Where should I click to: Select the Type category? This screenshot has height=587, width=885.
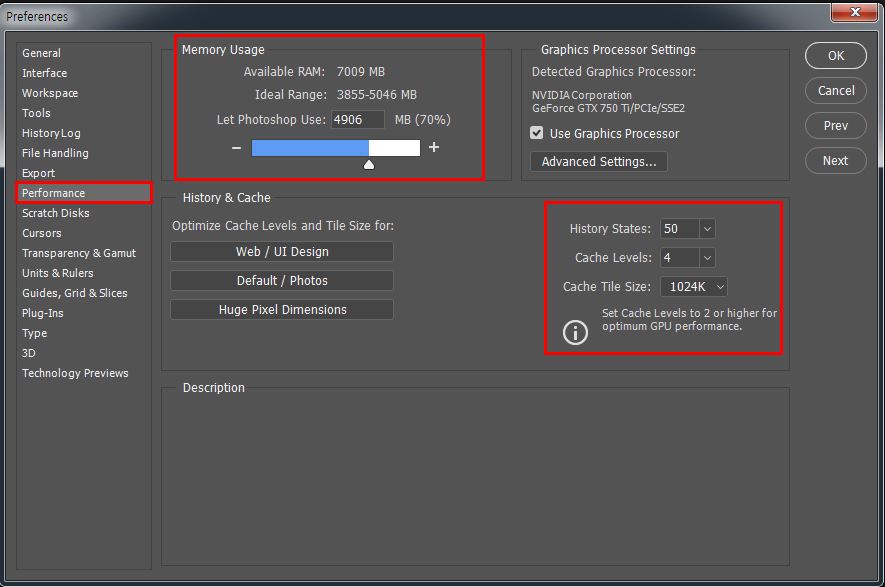pos(34,333)
